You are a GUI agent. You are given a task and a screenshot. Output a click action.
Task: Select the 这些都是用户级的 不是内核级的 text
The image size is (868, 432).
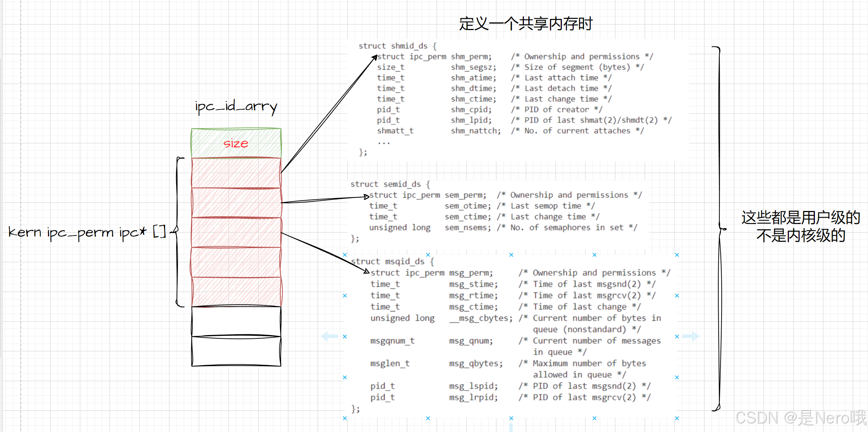pos(801,227)
